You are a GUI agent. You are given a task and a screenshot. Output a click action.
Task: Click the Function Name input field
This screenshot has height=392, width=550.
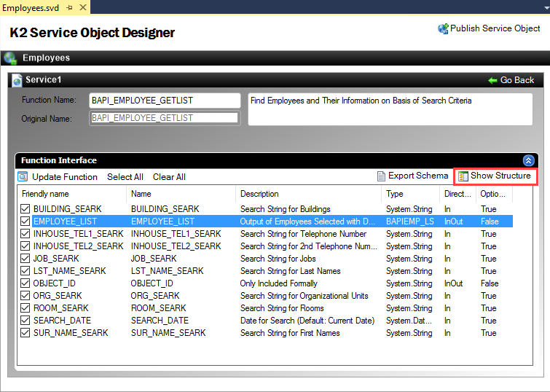click(165, 101)
